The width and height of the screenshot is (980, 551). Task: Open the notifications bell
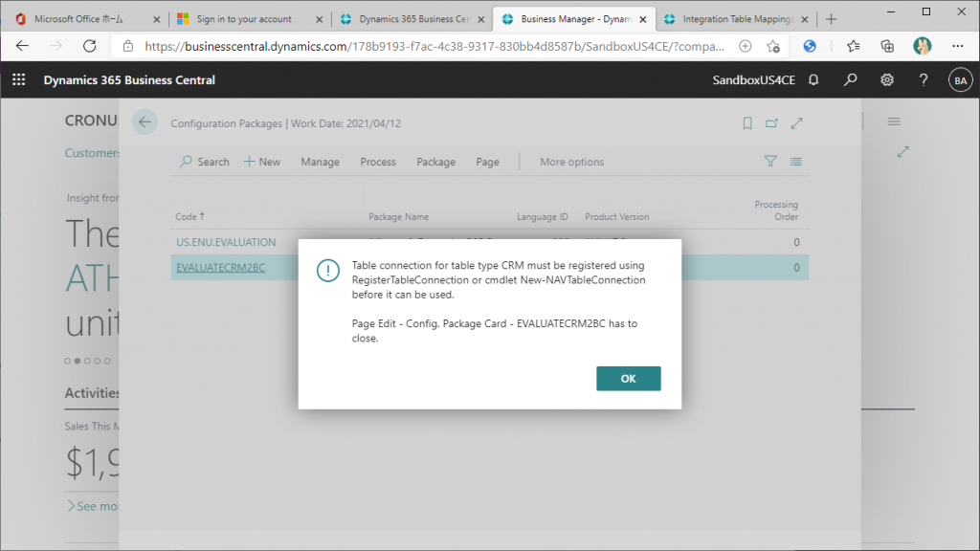(813, 80)
